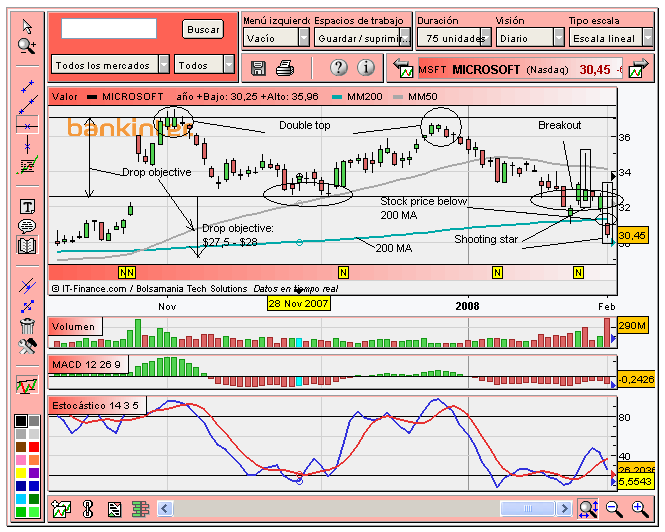
Task: Click the Buscar button
Action: point(203,29)
